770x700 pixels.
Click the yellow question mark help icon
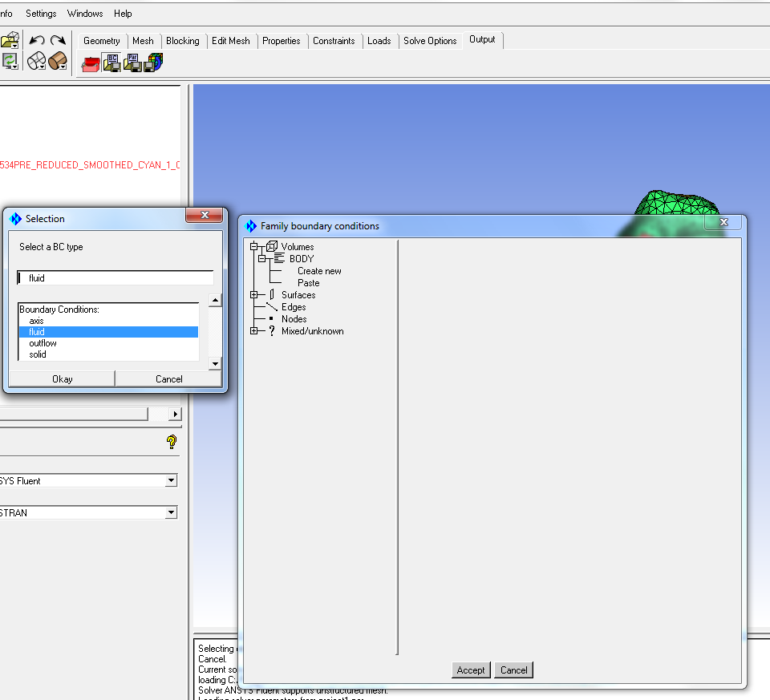[x=172, y=442]
